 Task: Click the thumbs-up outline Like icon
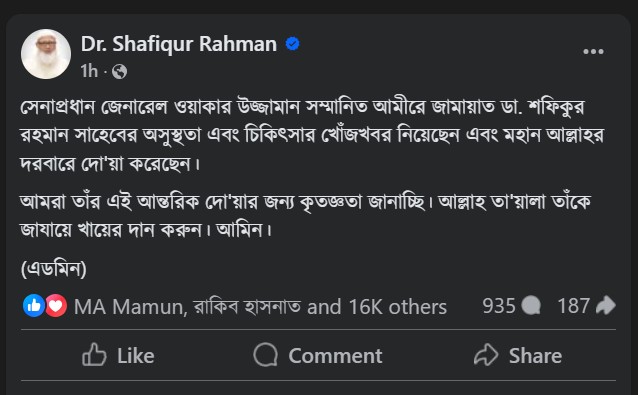coord(94,355)
